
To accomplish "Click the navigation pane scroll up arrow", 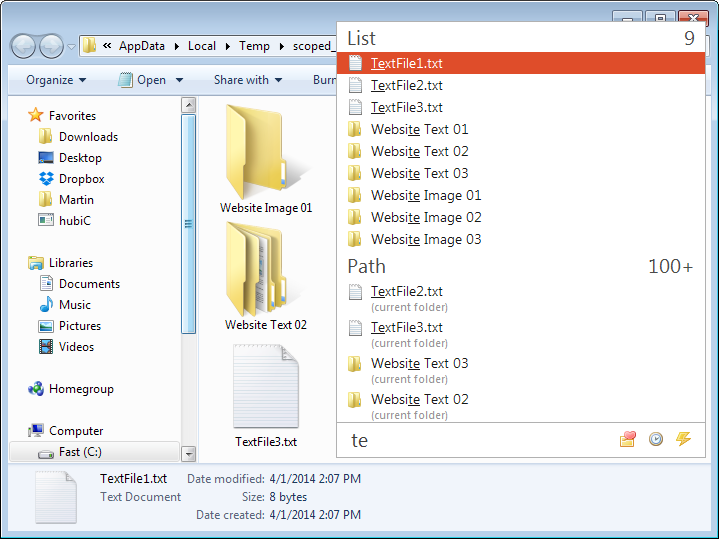I will 188,105.
